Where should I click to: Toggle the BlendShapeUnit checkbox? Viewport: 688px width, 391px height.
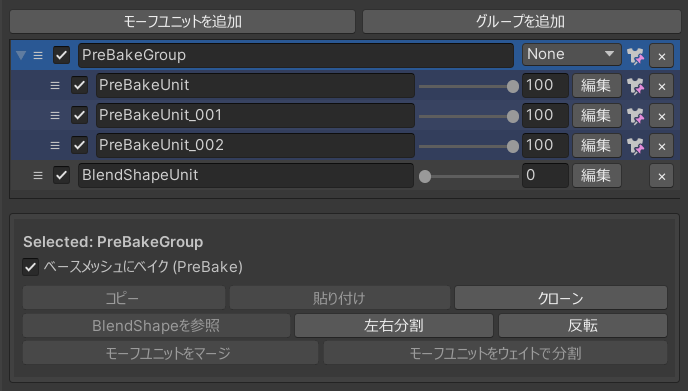tap(61, 175)
